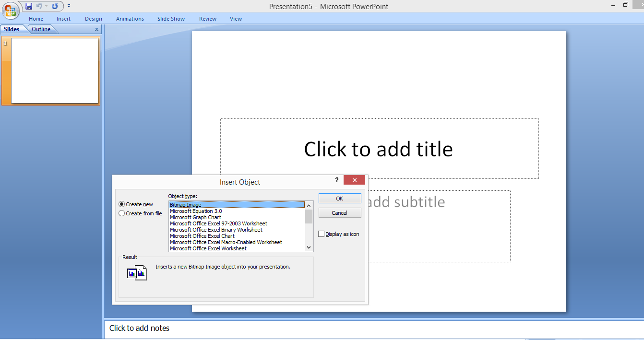Select Bitmap Image in object type list
This screenshot has width=644, height=340.
pos(237,205)
